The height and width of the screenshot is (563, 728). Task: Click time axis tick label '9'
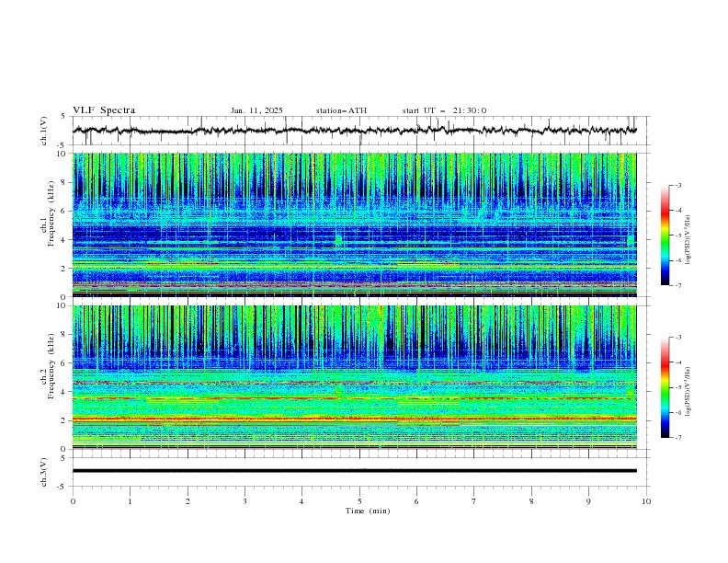[x=588, y=501]
